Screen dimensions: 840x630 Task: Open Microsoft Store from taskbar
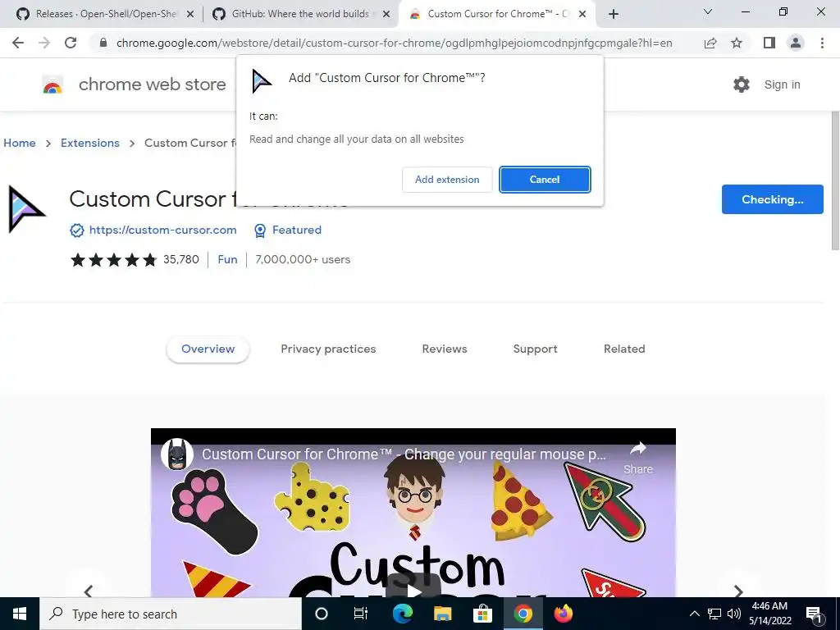tap(482, 614)
